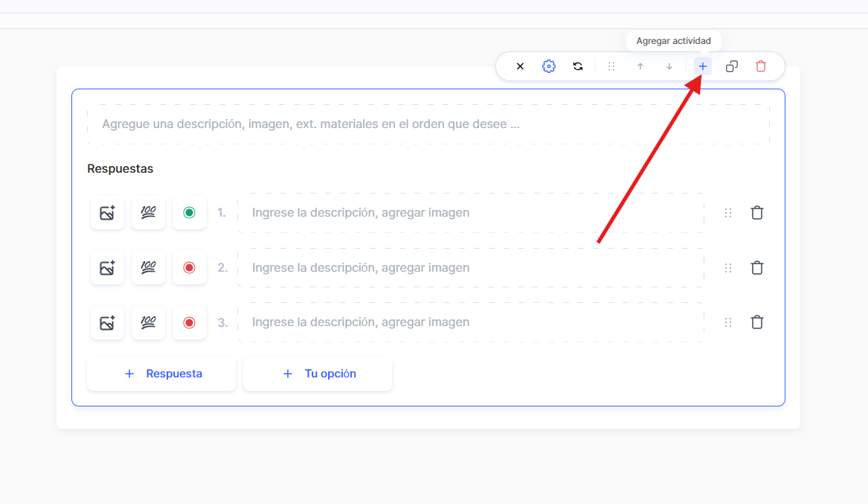Screen dimensions: 868x504
Task: Open settings gear in floating toolbar
Action: [x=549, y=66]
